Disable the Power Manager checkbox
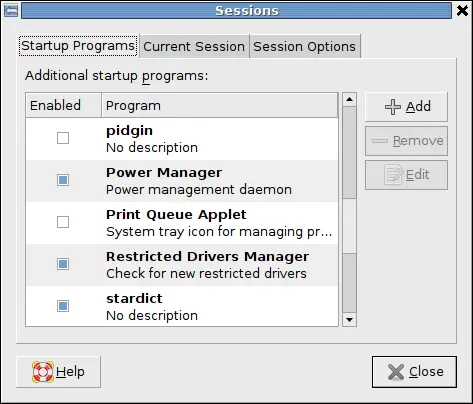The height and width of the screenshot is (404, 473). (x=63, y=180)
